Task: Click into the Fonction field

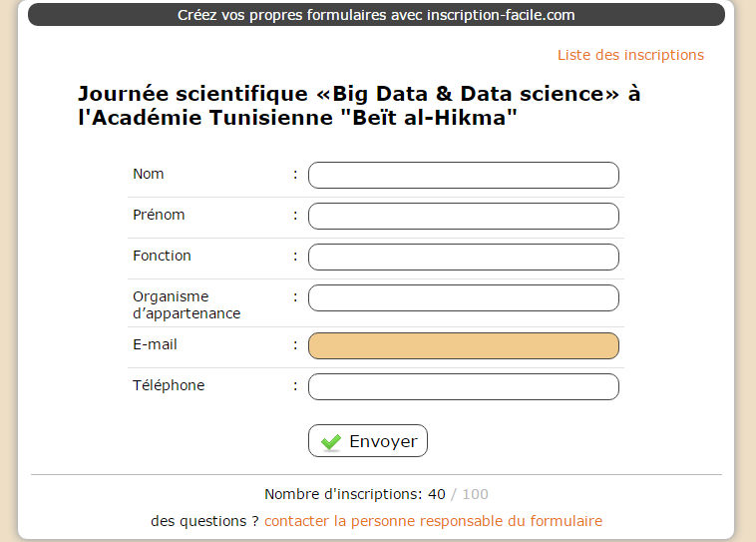Action: [464, 257]
